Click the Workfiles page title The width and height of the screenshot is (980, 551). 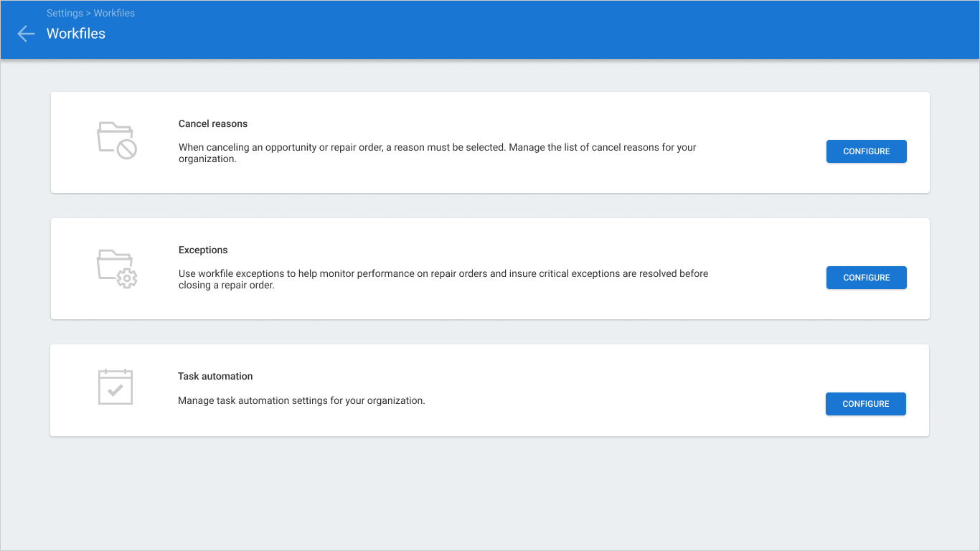click(x=76, y=34)
